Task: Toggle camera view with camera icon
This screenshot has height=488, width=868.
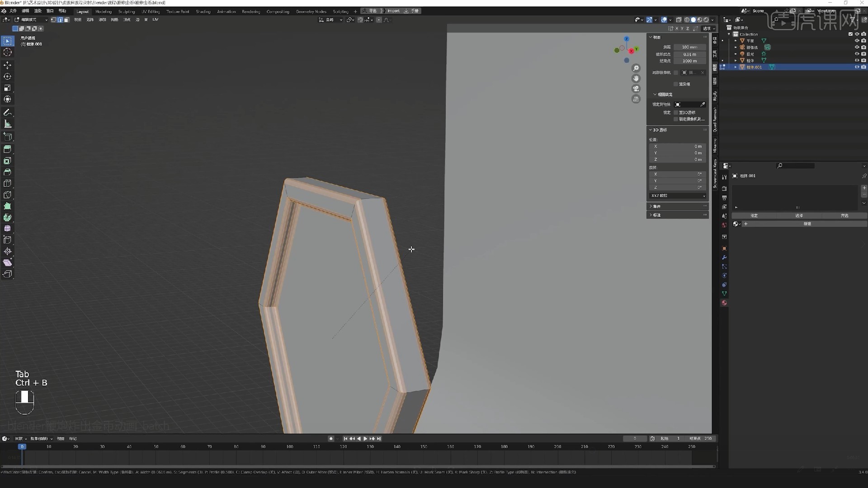Action: [x=636, y=89]
